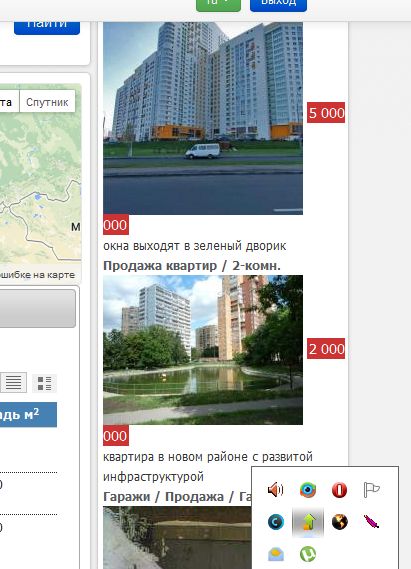The height and width of the screenshot is (569, 411).
Task: Open Action Center white flag icon
Action: (371, 490)
